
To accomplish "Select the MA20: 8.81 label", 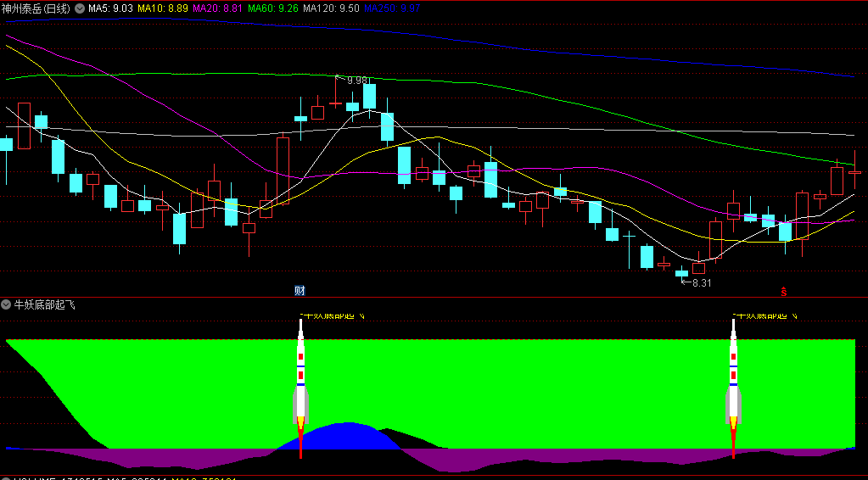I will (218, 8).
